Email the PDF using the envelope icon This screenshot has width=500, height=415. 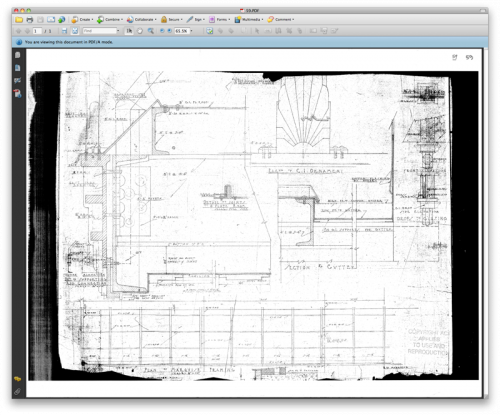click(x=51, y=20)
